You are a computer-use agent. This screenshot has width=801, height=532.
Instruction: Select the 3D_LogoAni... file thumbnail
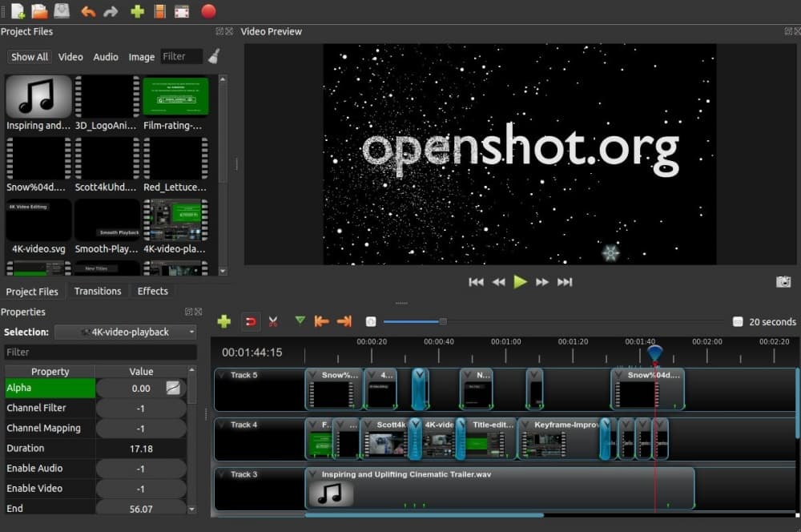[x=107, y=97]
